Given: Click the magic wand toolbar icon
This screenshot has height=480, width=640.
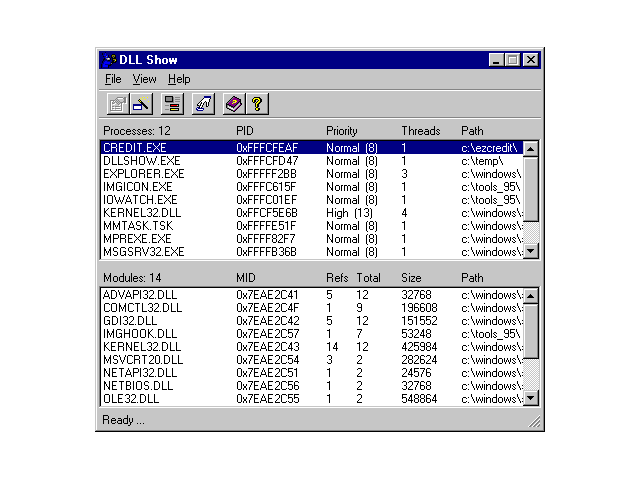Looking at the screenshot, I should click(x=142, y=103).
